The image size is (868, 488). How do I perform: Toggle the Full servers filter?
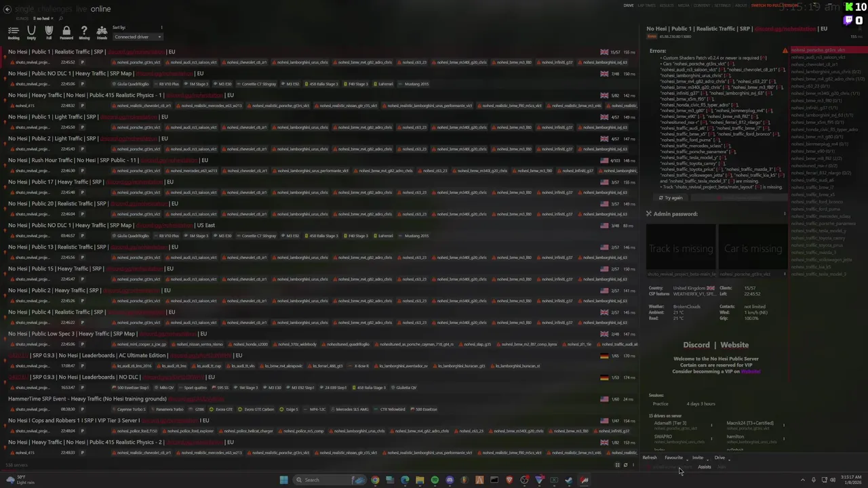[49, 33]
